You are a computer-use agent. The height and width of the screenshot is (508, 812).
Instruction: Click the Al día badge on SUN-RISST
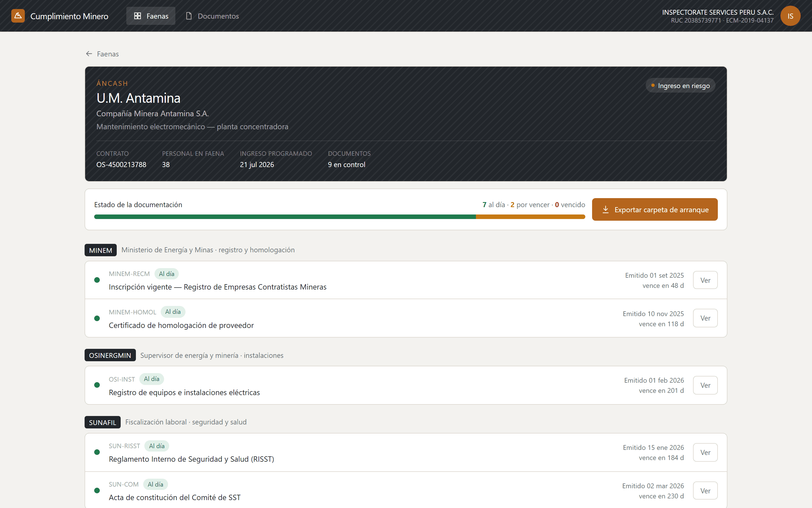[x=157, y=446]
